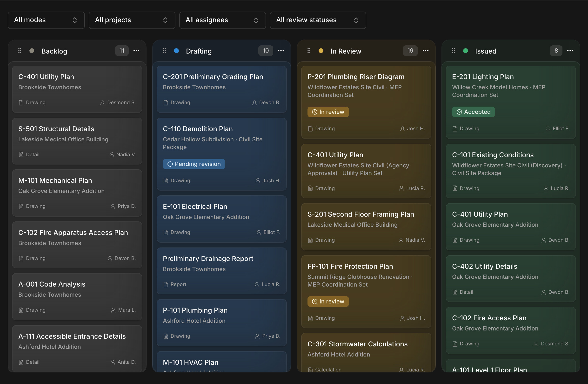Image resolution: width=588 pixels, height=384 pixels.
Task: Expand the All assignees filter
Action: tap(222, 20)
